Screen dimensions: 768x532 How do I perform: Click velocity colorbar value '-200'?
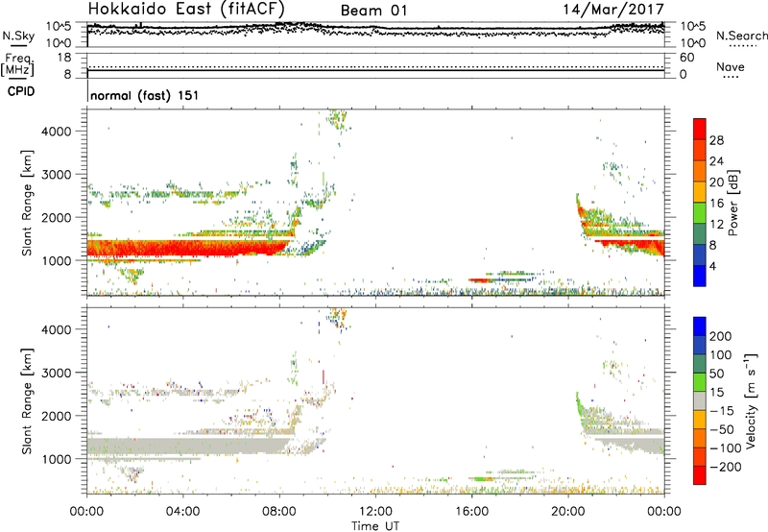click(x=726, y=467)
